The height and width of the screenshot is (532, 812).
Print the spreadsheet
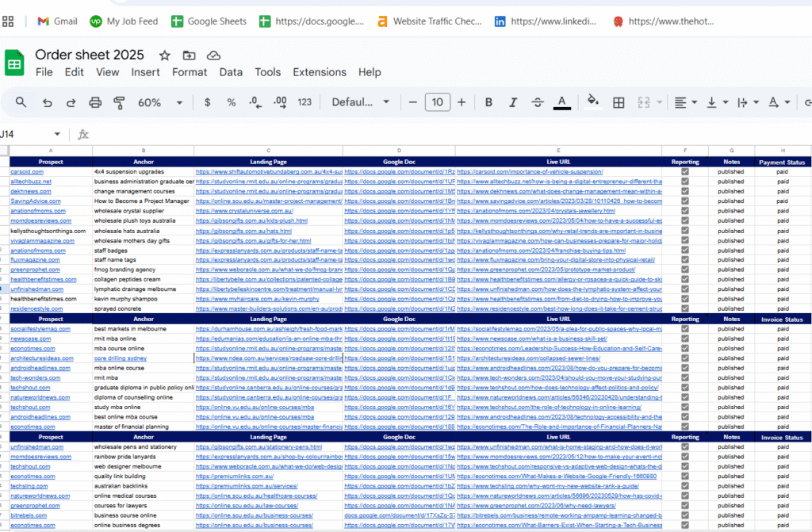95,102
